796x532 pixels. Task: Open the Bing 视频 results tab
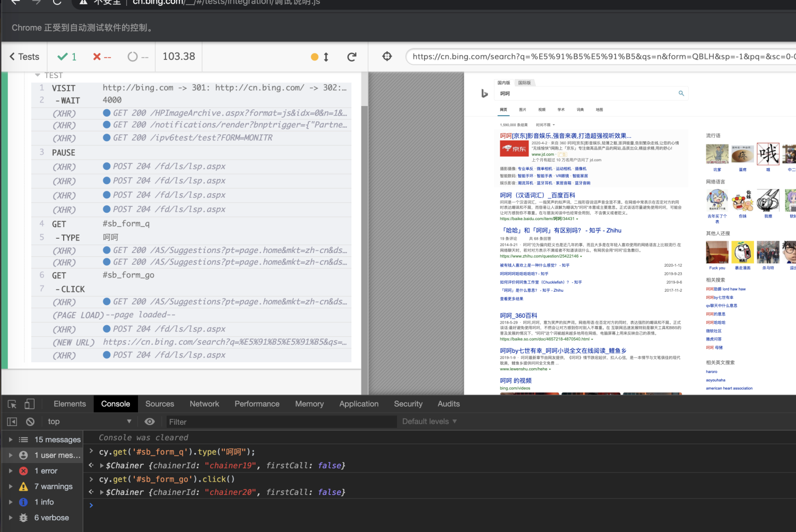pos(542,110)
